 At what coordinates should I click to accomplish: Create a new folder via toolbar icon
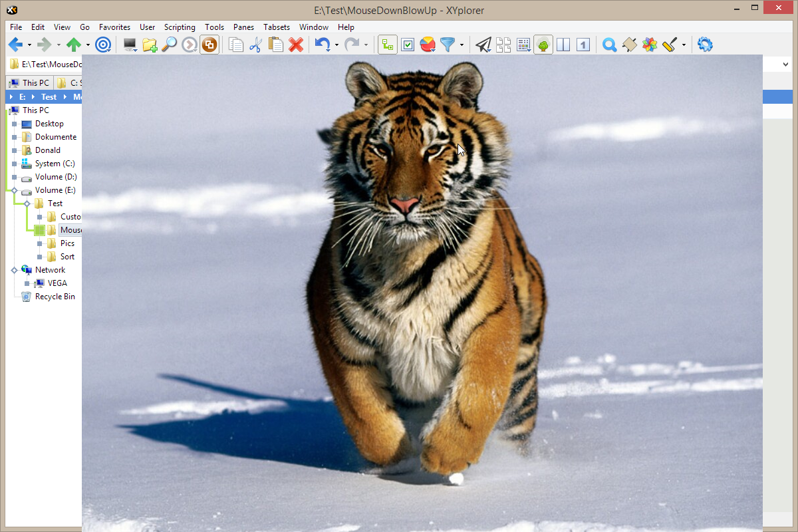[150, 45]
